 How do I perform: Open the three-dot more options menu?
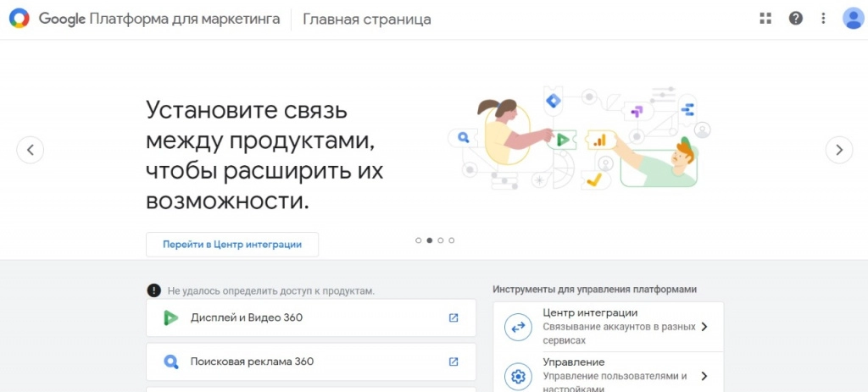823,19
